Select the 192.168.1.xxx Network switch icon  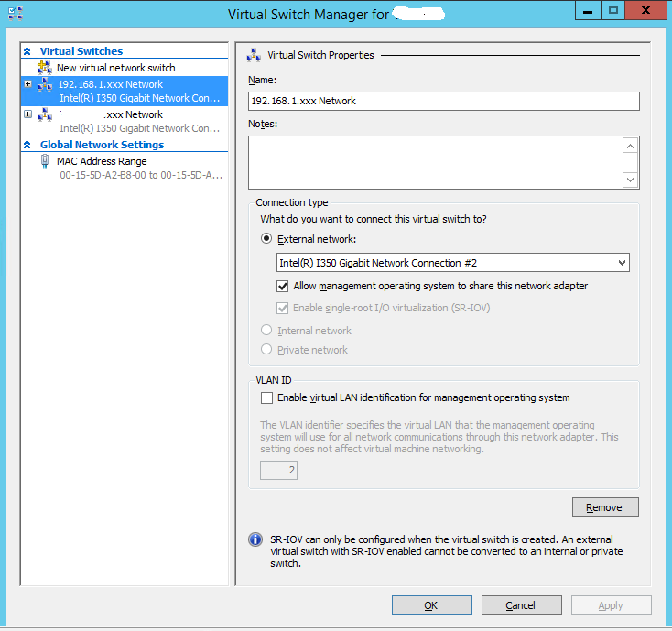tap(45, 84)
